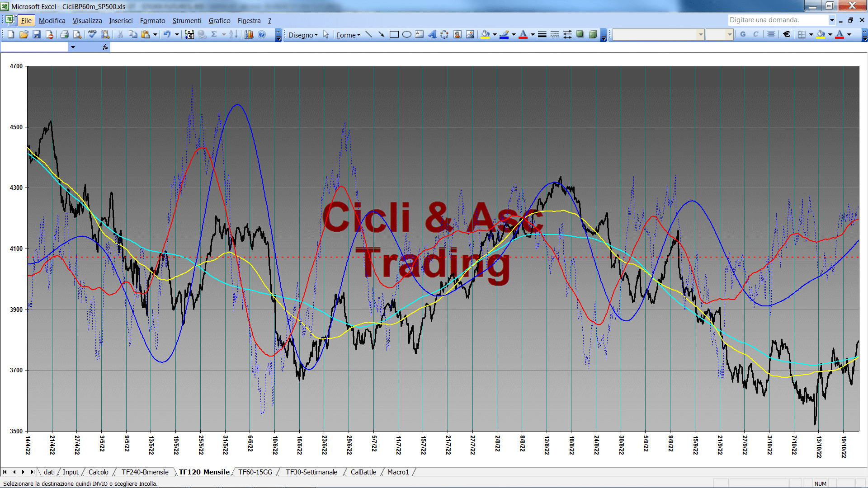Expand the help question history drop-down
The height and width of the screenshot is (488, 868).
point(832,20)
